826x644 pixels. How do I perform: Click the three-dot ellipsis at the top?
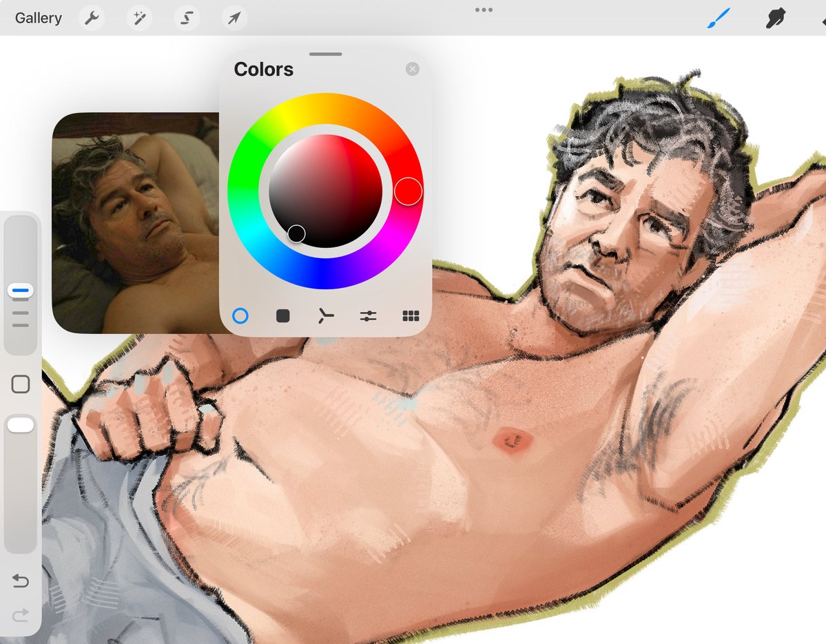point(484,10)
